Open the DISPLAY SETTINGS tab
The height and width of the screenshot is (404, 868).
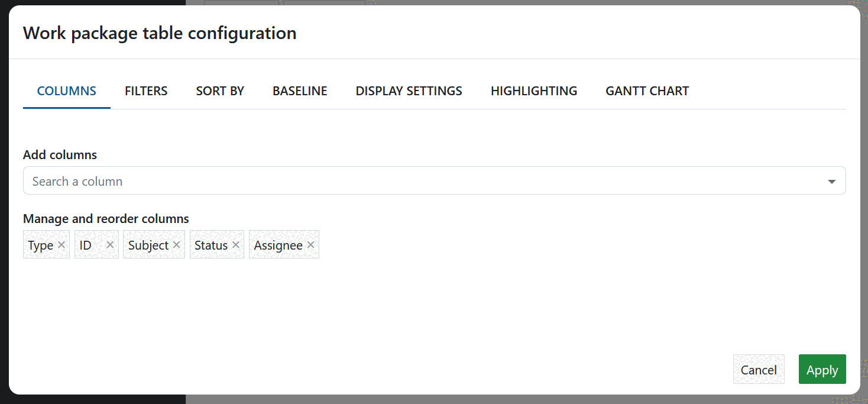click(409, 91)
